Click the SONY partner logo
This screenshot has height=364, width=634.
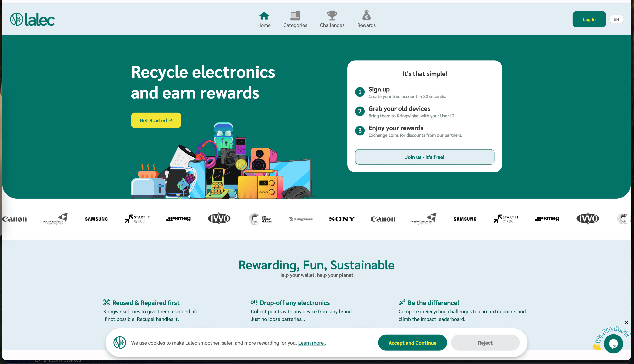[342, 219]
